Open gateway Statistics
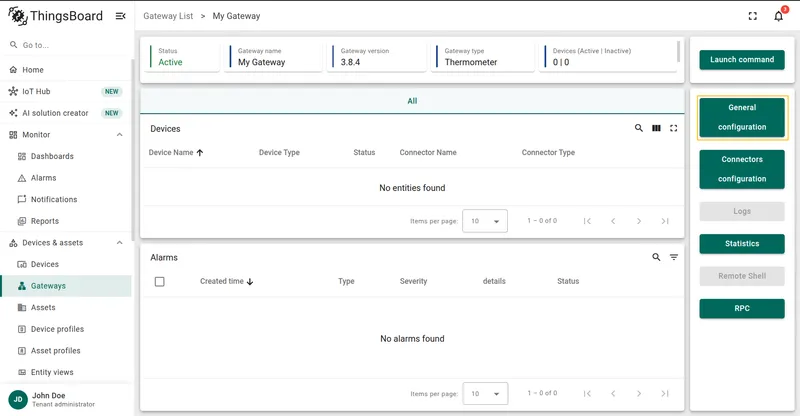The height and width of the screenshot is (416, 800). coord(742,243)
